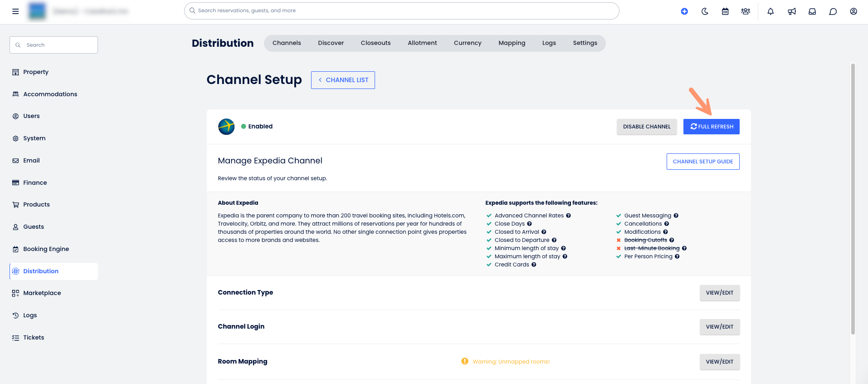Show help for Closed to Departure
This screenshot has height=384, width=868.
(x=554, y=240)
